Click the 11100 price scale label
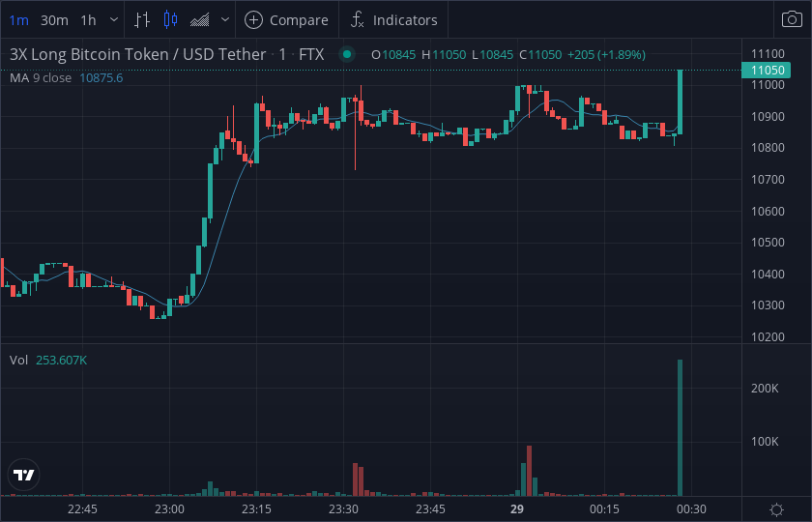The height and width of the screenshot is (522, 812). click(x=768, y=54)
